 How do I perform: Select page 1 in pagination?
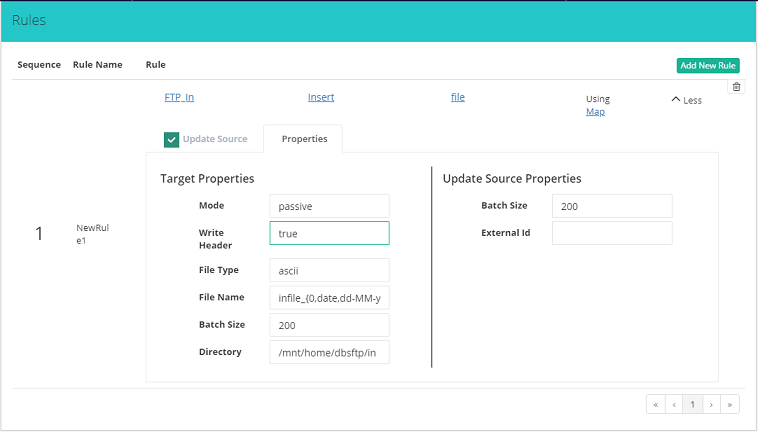click(x=693, y=405)
